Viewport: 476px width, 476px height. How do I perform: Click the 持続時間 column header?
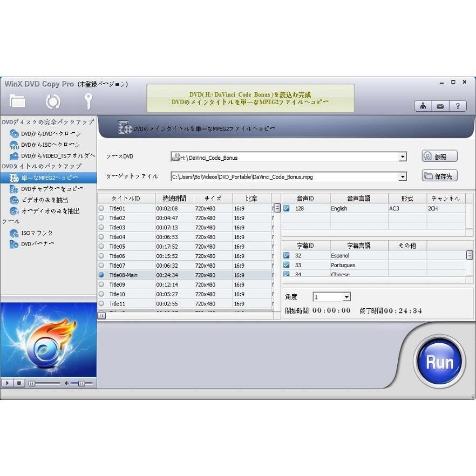174,198
